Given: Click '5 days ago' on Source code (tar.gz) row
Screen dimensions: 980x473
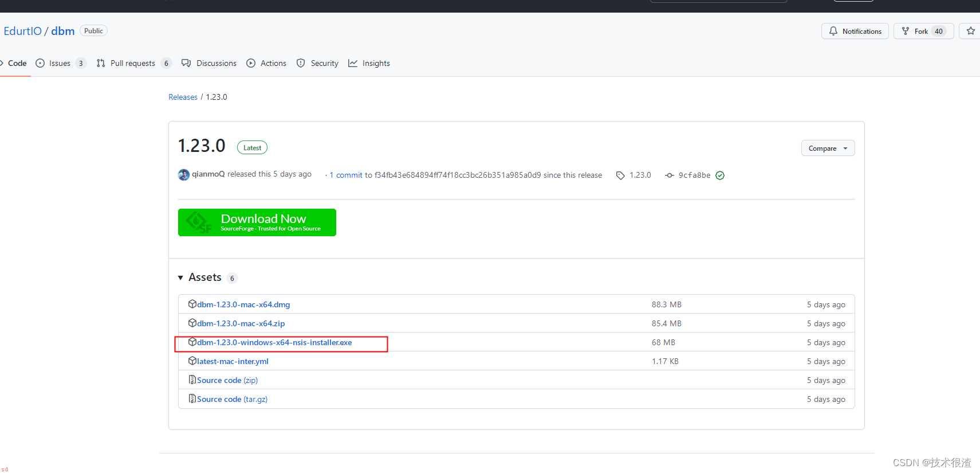Looking at the screenshot, I should click(x=826, y=399).
